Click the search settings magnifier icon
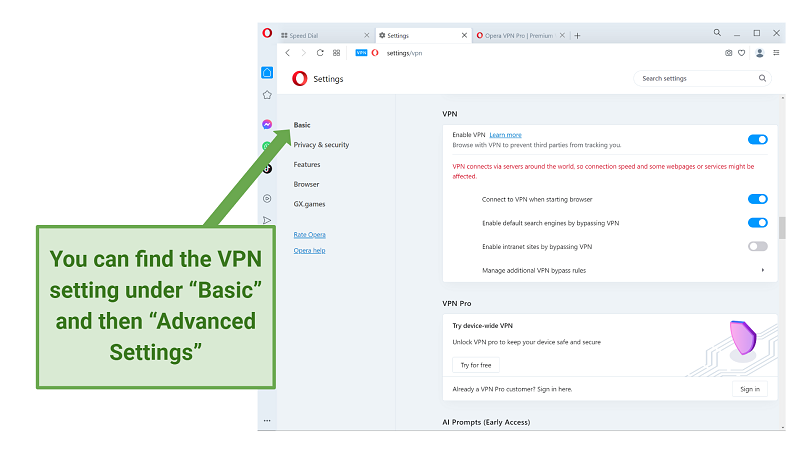Viewport: 806px width, 453px height. 762,78
